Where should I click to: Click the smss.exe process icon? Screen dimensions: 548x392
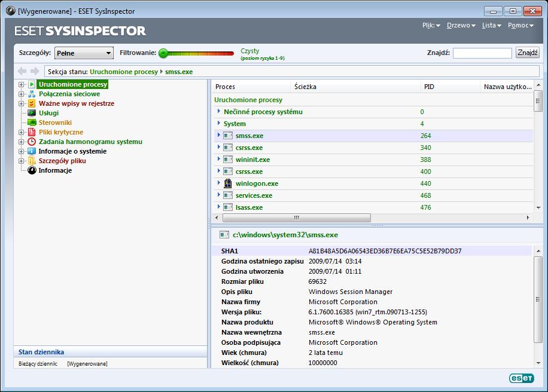point(228,136)
